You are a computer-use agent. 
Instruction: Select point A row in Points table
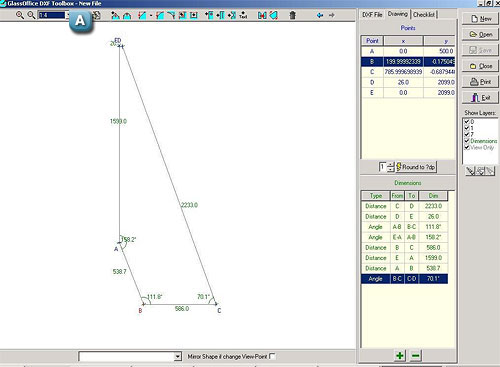coord(408,51)
